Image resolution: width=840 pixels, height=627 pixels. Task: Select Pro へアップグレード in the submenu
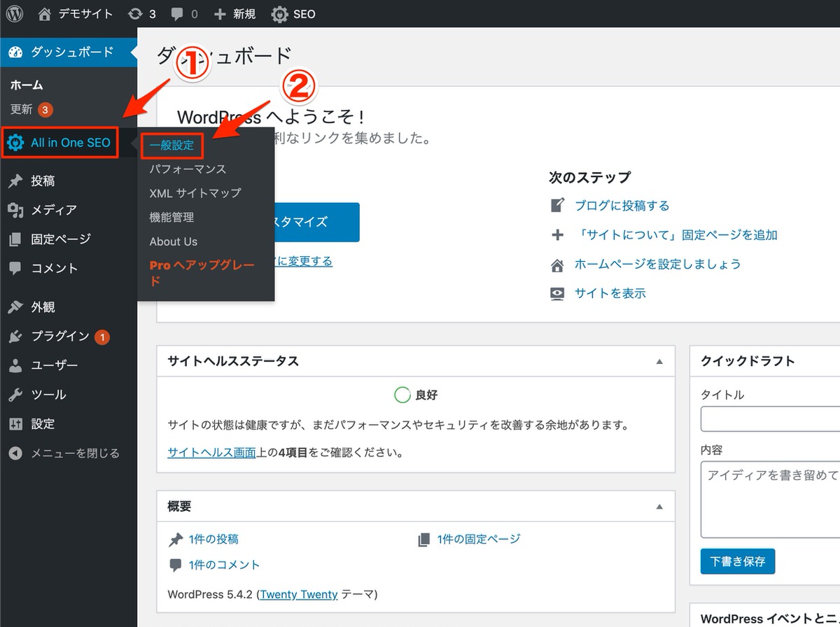pyautogui.click(x=202, y=274)
